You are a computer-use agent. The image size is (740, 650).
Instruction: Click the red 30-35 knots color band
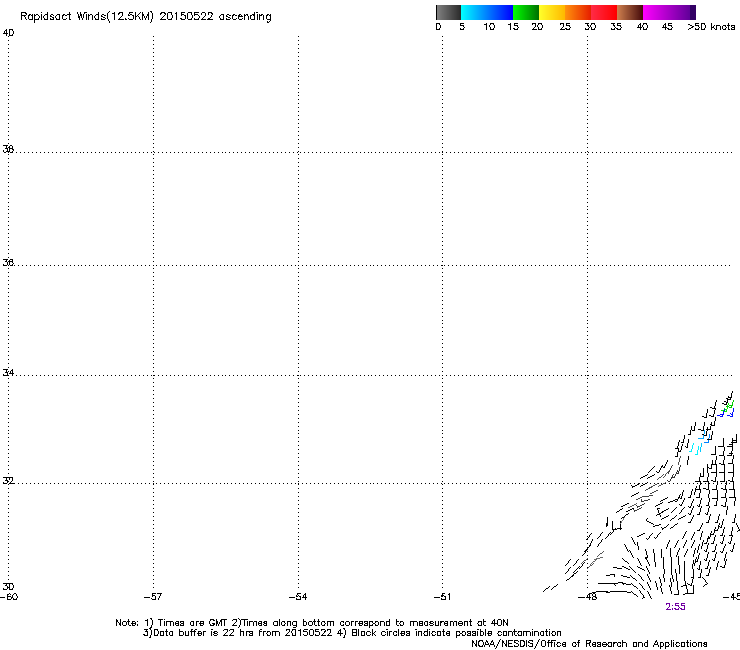(604, 12)
